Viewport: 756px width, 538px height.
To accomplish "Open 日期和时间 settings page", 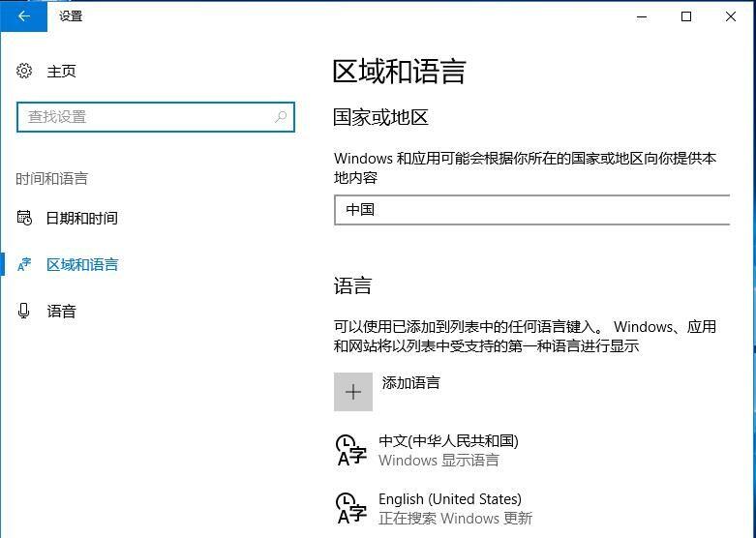I will click(x=82, y=219).
